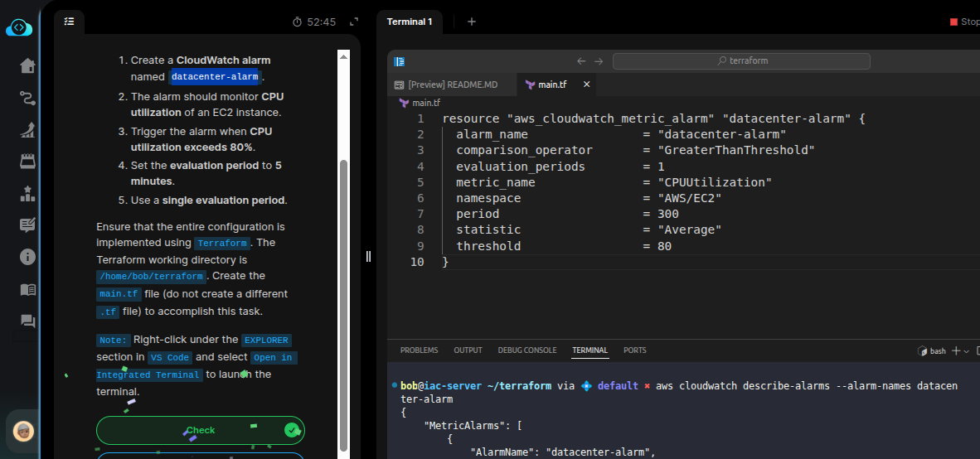Open the growth chart sidebar icon
This screenshot has width=980, height=459.
tap(27, 130)
